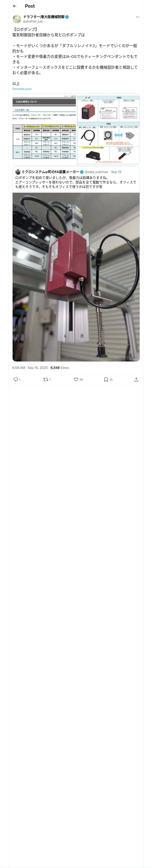Viewport: 152px width, 868px height.
Task: Open the accessories diagram image
Action: coord(108,129)
